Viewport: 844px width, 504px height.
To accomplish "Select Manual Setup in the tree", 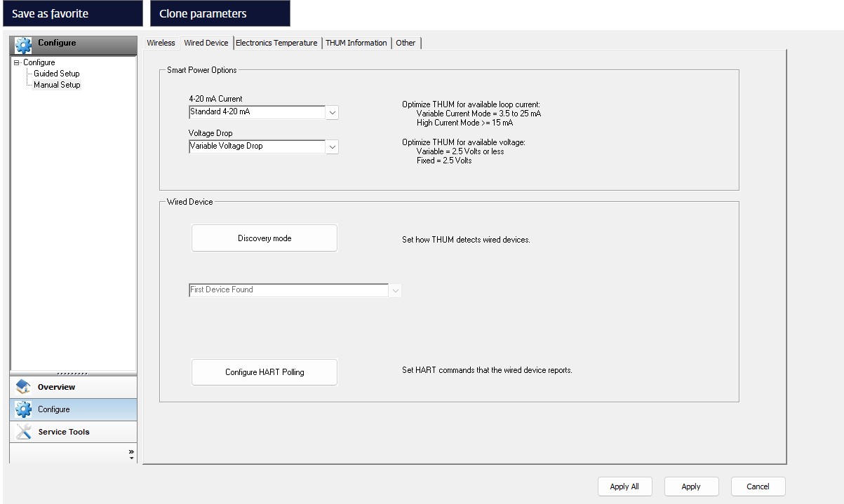I will click(x=57, y=85).
